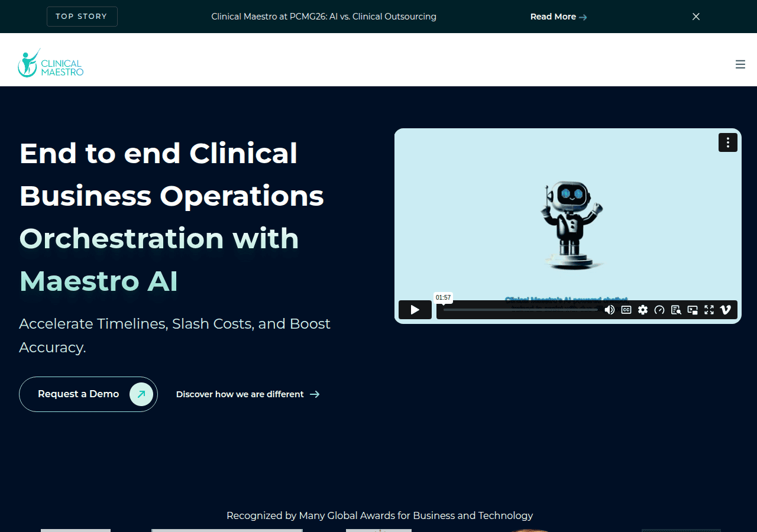Open the hamburger navigation menu
The image size is (757, 532).
click(740, 64)
